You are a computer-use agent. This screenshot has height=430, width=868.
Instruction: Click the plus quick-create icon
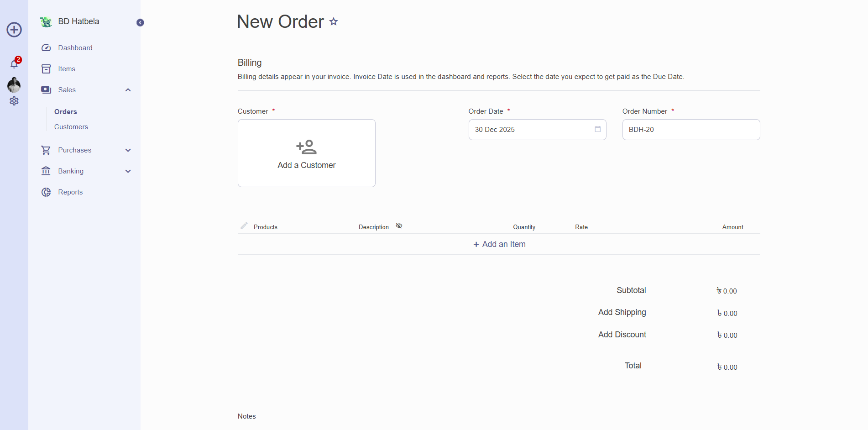tap(14, 30)
